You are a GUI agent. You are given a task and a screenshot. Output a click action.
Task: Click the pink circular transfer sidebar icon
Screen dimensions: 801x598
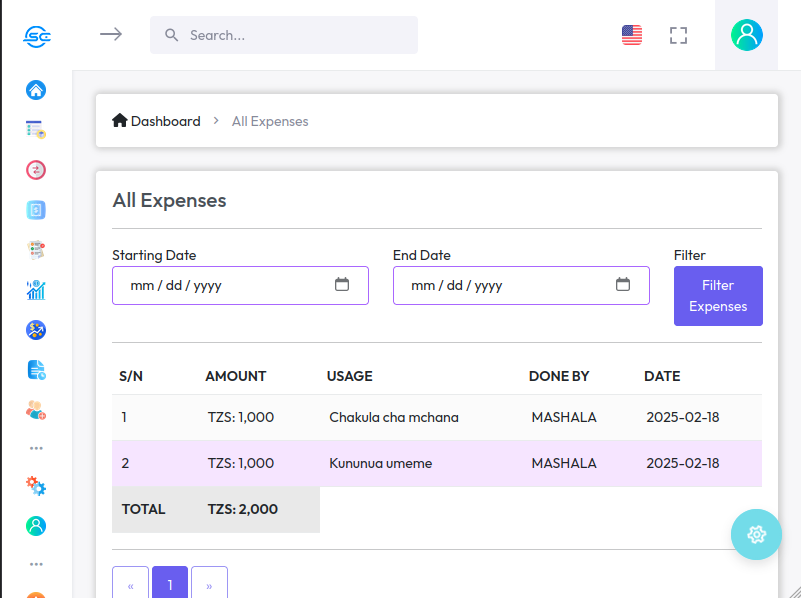pos(36,170)
